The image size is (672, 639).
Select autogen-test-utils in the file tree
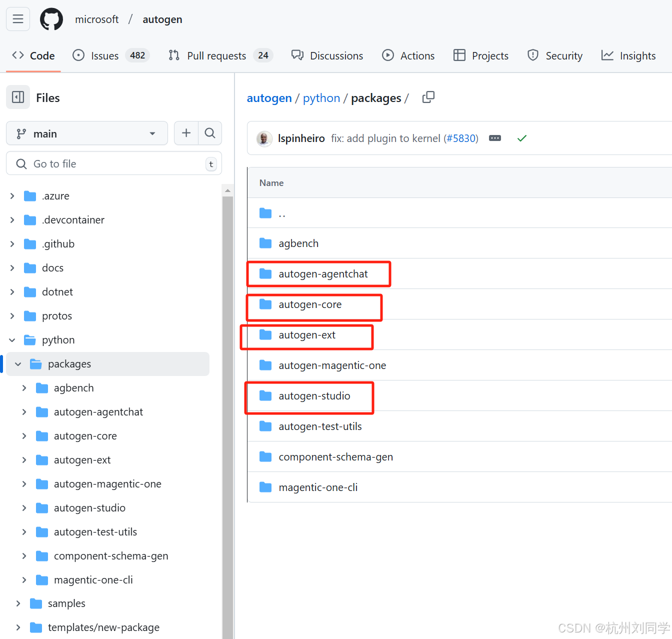click(x=95, y=532)
